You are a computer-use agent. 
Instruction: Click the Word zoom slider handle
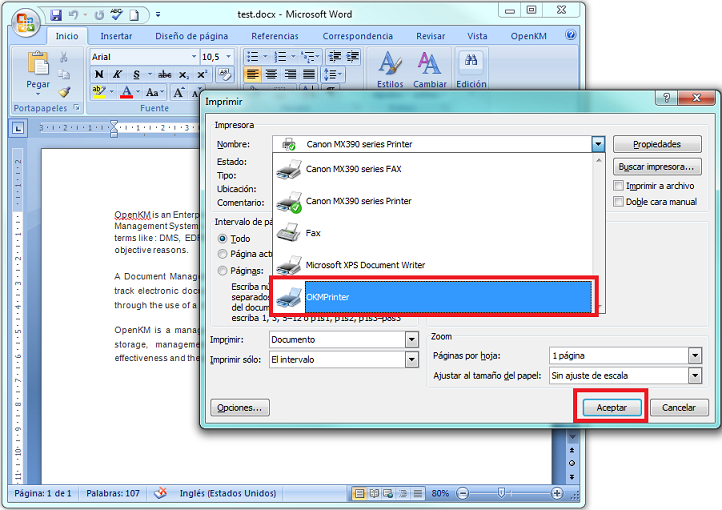coord(501,493)
